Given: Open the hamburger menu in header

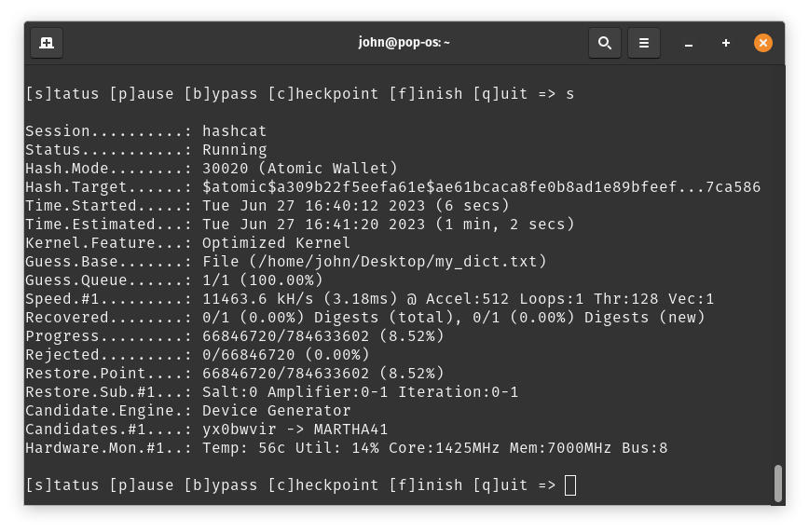Looking at the screenshot, I should 643,43.
